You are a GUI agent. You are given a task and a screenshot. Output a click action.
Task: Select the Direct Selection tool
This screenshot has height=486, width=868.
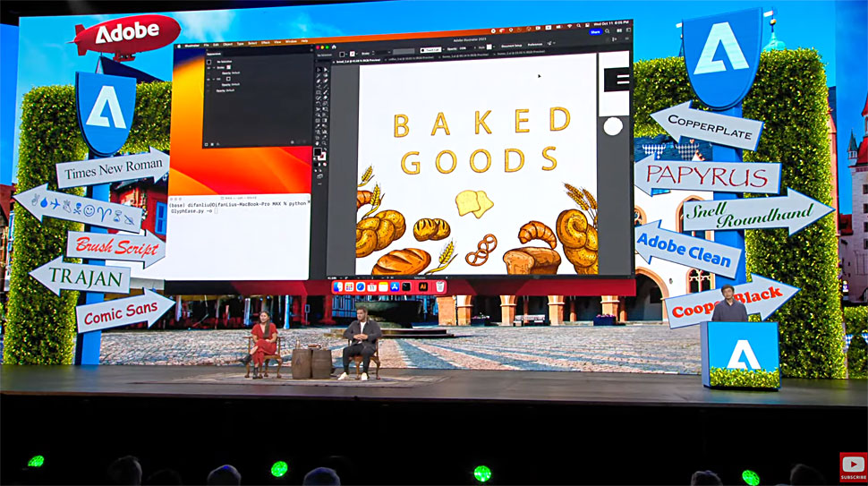point(326,70)
